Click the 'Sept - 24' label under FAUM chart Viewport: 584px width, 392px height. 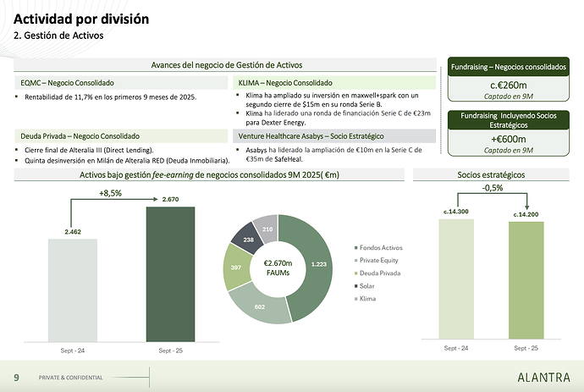pos(73,351)
